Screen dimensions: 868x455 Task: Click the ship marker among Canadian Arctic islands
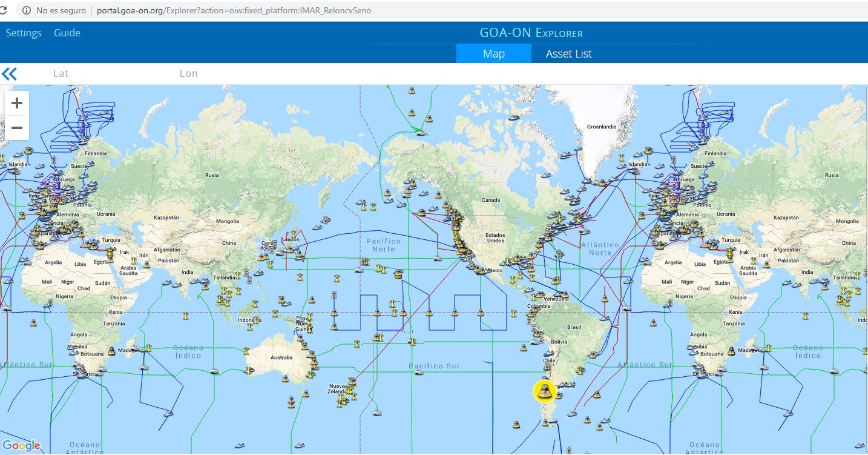click(x=514, y=117)
